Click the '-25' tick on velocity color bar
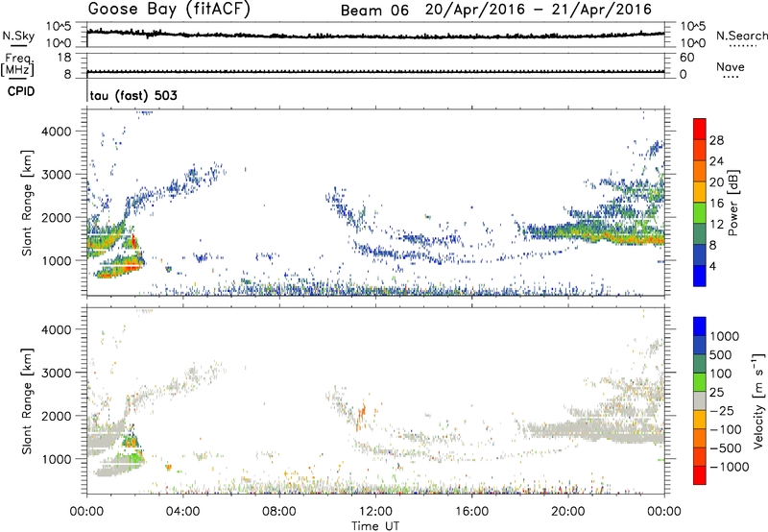768x532 pixels. click(722, 410)
